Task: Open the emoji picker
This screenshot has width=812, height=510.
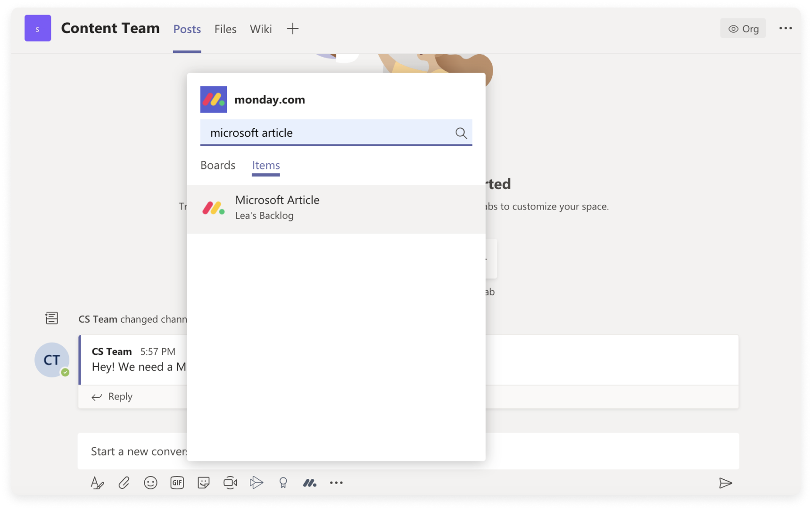Action: pos(150,483)
